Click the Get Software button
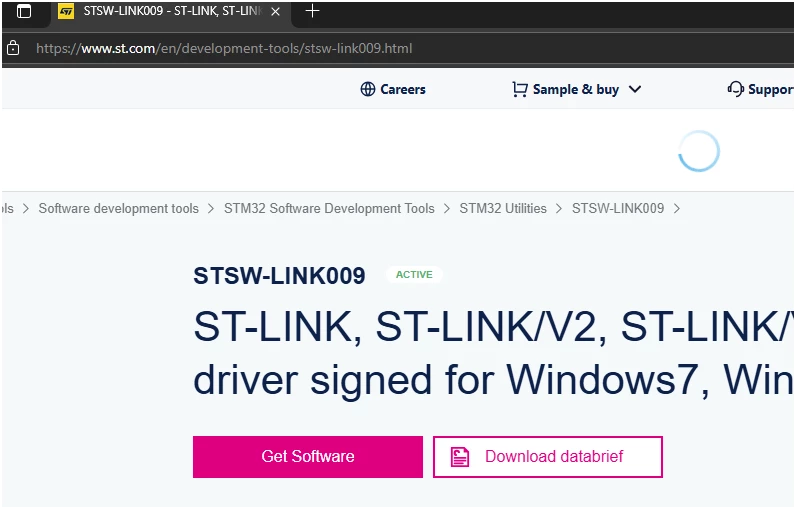 tap(308, 456)
